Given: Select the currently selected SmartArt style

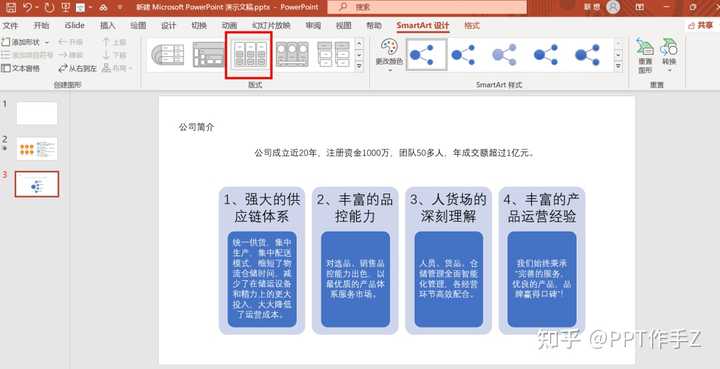Looking at the screenshot, I should [427, 55].
